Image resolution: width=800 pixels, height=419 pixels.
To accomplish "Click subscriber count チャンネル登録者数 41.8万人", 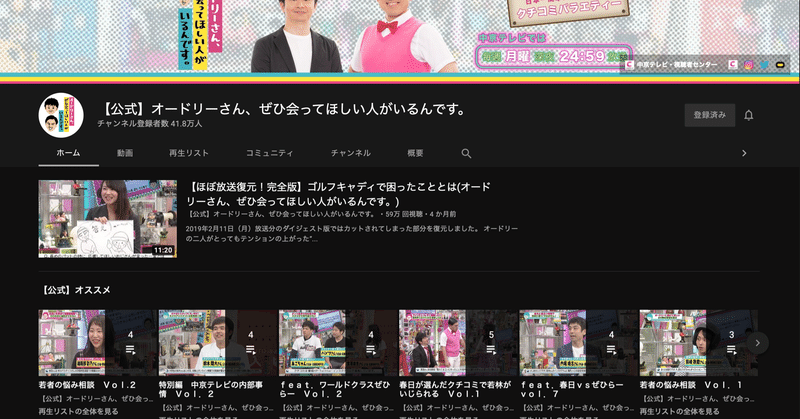I will tap(149, 124).
